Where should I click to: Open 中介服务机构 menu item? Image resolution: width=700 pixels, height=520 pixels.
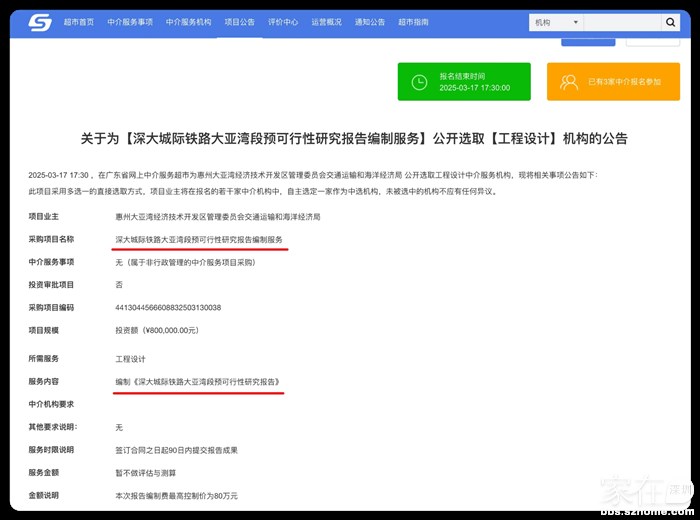[188, 22]
